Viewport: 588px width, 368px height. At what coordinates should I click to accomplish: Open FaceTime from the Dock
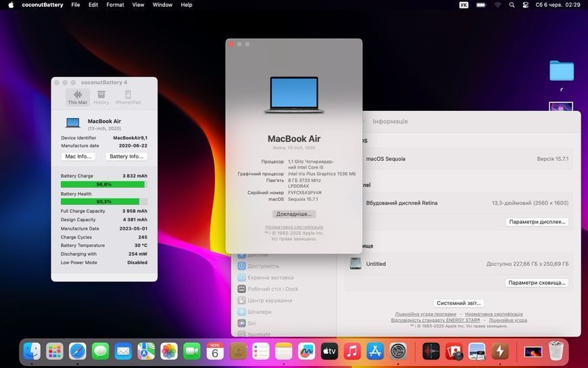point(192,352)
